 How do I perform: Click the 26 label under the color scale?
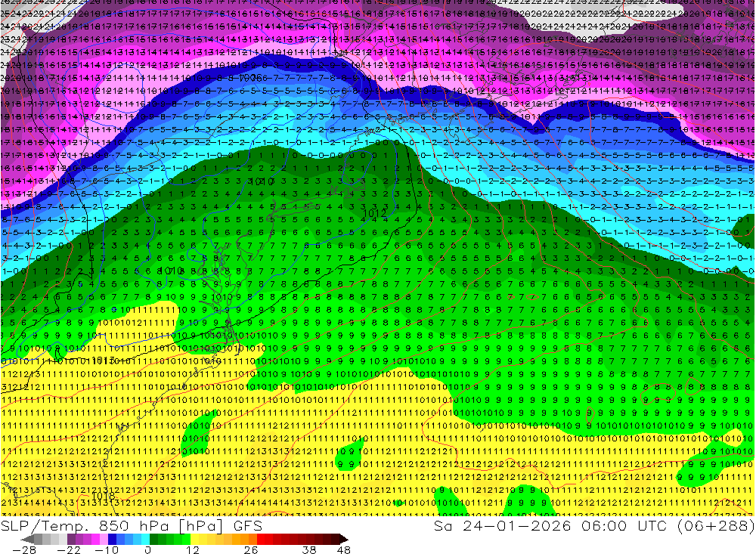[x=251, y=549]
